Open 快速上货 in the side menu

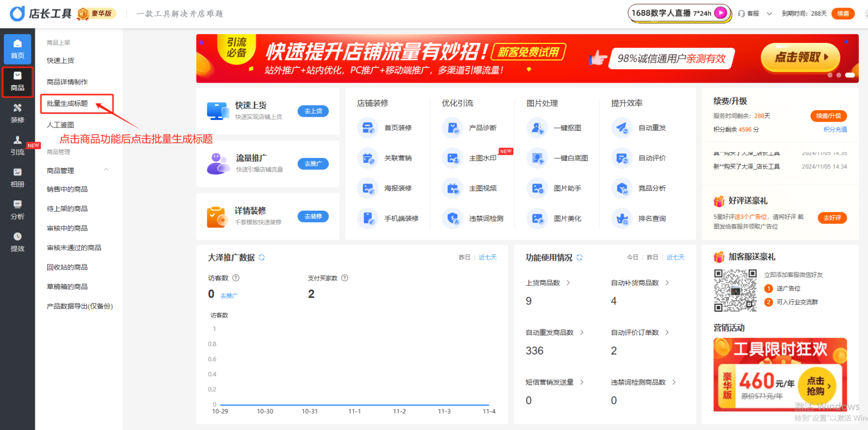coord(60,61)
